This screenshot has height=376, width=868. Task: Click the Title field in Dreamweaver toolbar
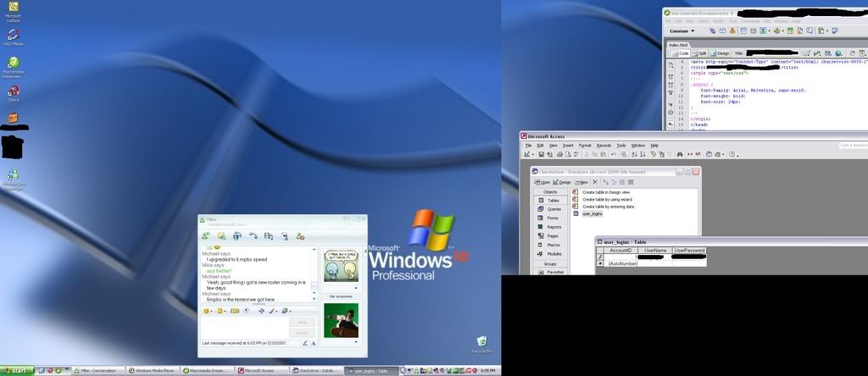click(771, 53)
